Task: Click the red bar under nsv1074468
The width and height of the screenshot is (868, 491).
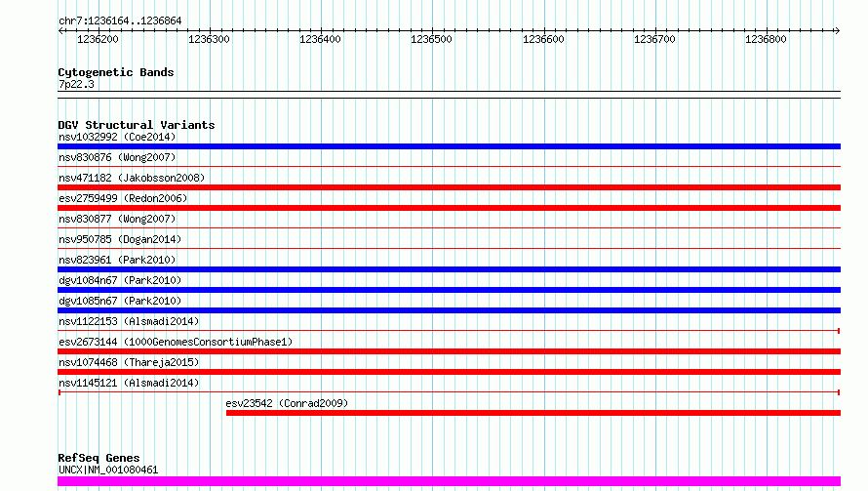Action: click(x=449, y=372)
